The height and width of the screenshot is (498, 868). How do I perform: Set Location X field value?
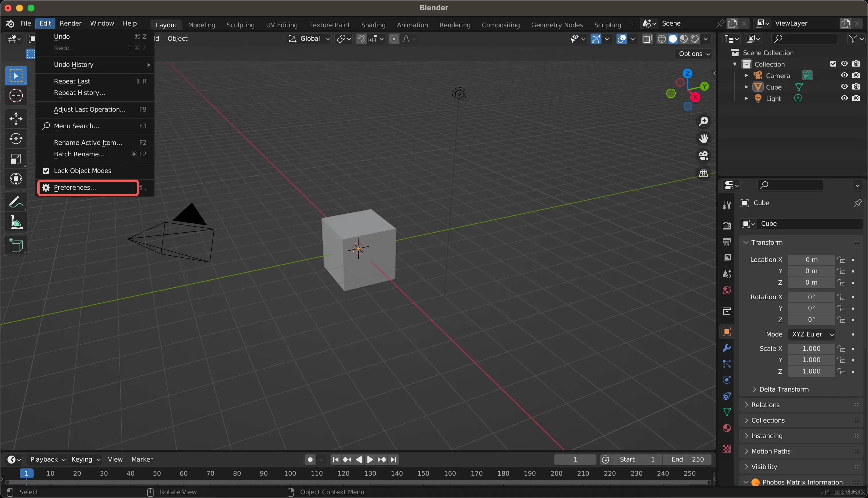click(811, 260)
